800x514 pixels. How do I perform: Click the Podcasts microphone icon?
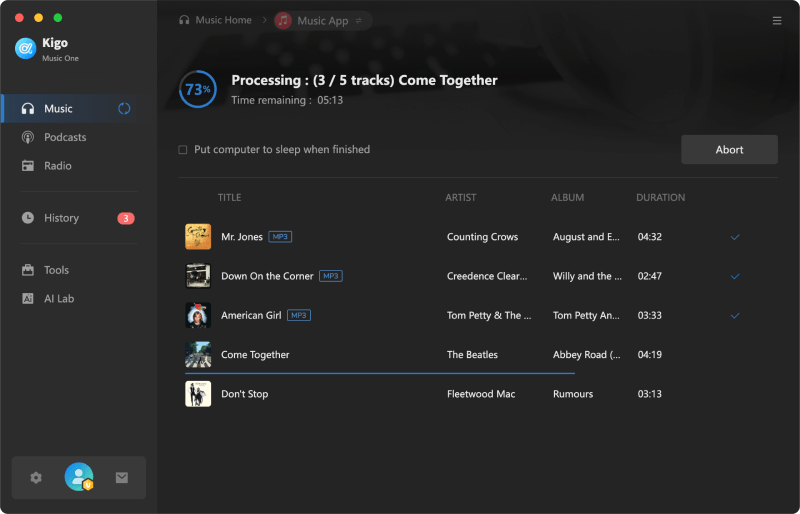(28, 137)
